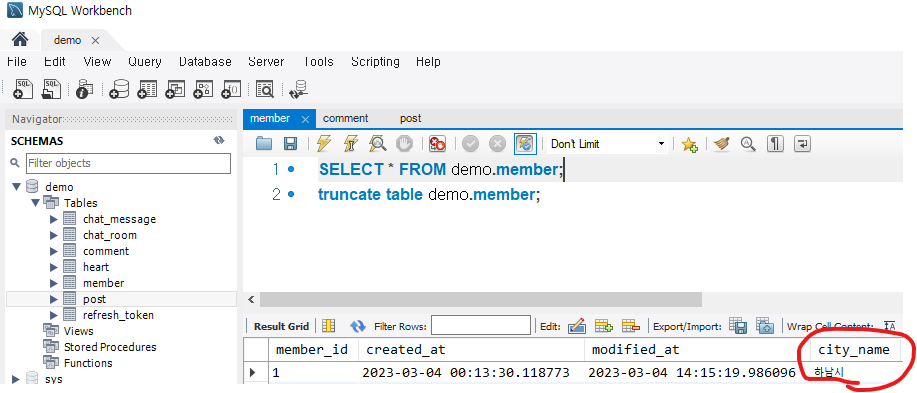Edit current row pencil icon
Viewport: 917px width, 393px height.
[577, 326]
